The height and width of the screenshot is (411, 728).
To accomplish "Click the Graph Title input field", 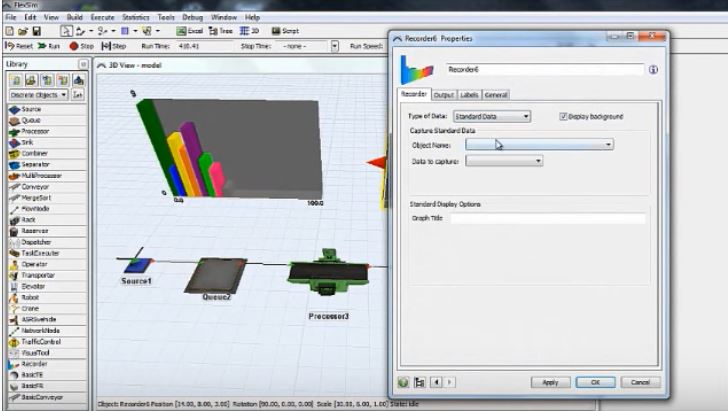I will tap(548, 218).
